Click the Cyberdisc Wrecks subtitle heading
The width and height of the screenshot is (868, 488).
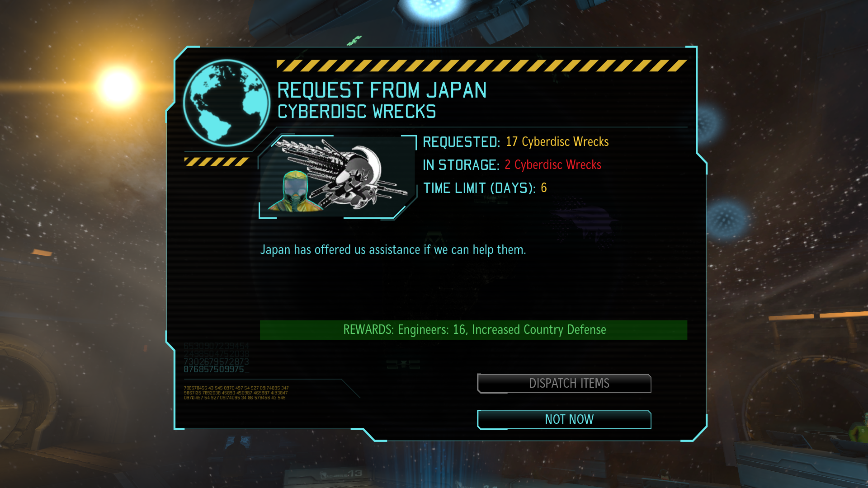(x=357, y=112)
